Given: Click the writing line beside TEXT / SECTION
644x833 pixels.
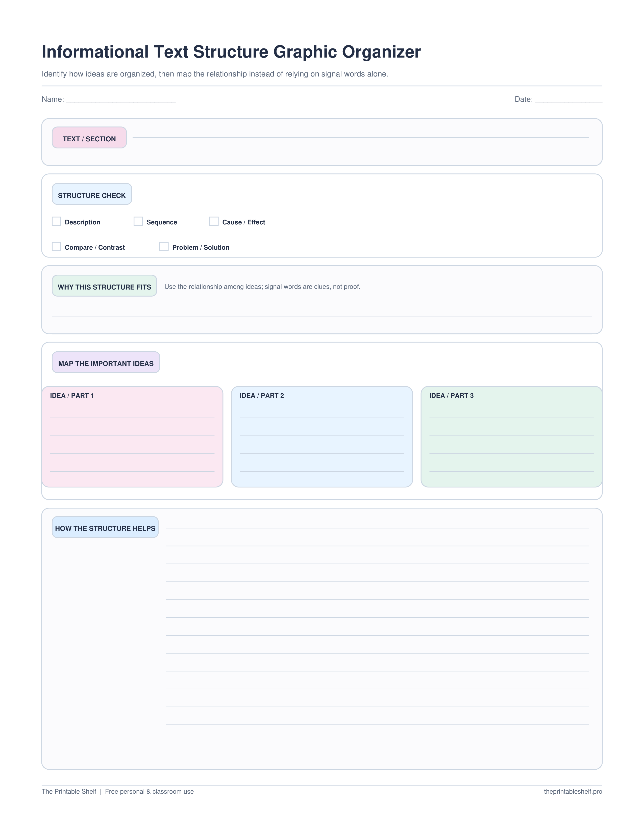Looking at the screenshot, I should (x=361, y=137).
